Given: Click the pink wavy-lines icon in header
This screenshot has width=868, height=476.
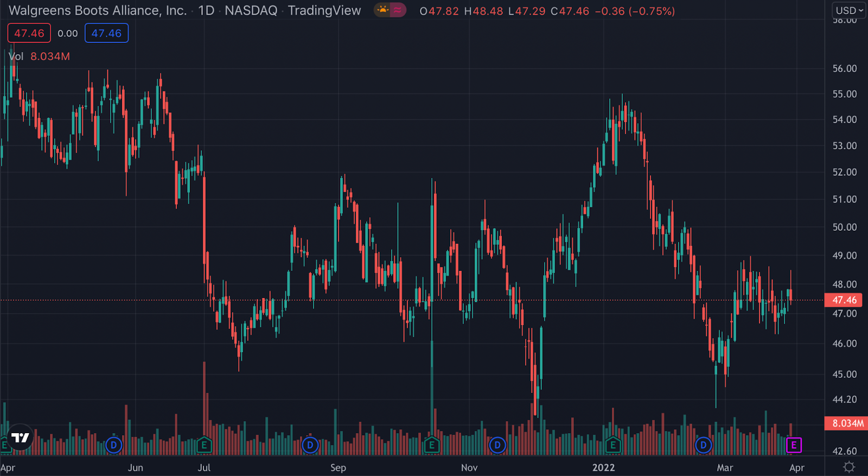Looking at the screenshot, I should click(x=398, y=10).
